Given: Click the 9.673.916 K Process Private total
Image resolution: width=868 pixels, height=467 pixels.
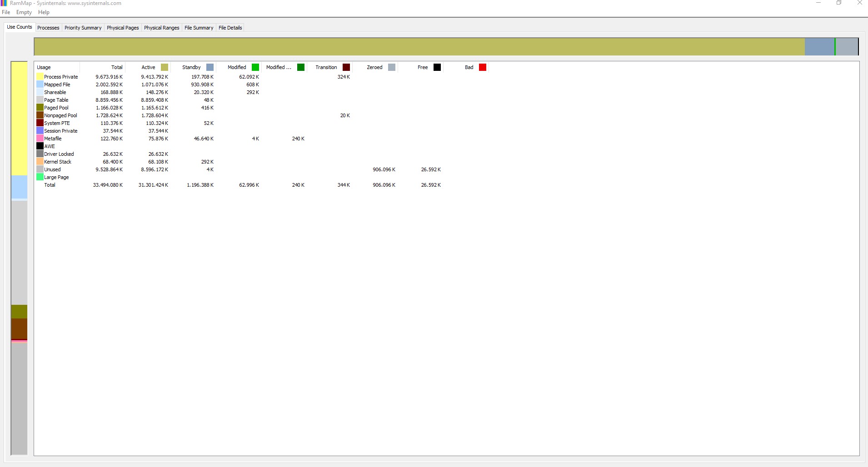Looking at the screenshot, I should (109, 77).
